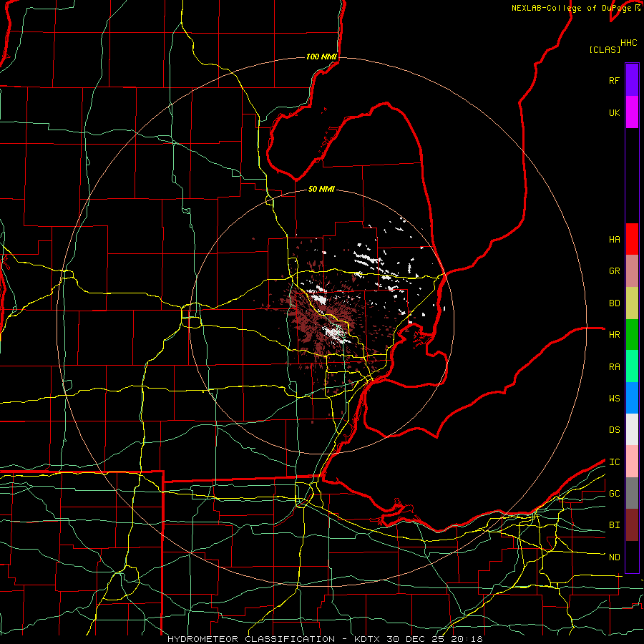Click the "BD" legend label

pyautogui.click(x=614, y=303)
